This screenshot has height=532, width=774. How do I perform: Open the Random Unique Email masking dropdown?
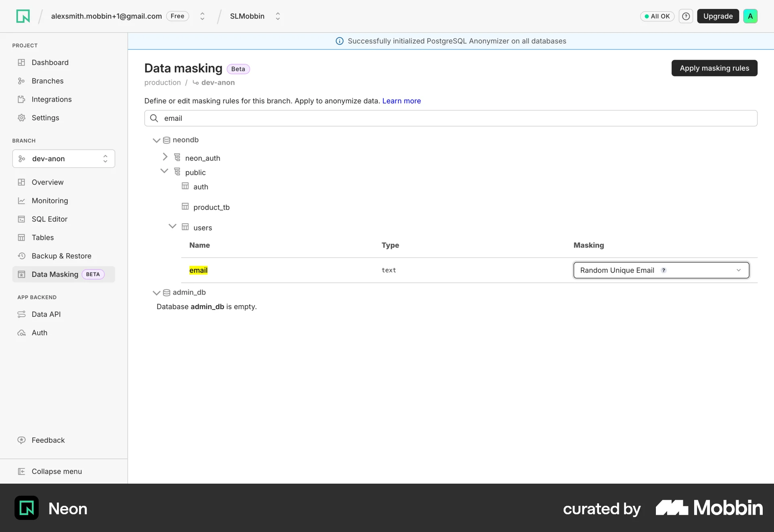click(661, 270)
